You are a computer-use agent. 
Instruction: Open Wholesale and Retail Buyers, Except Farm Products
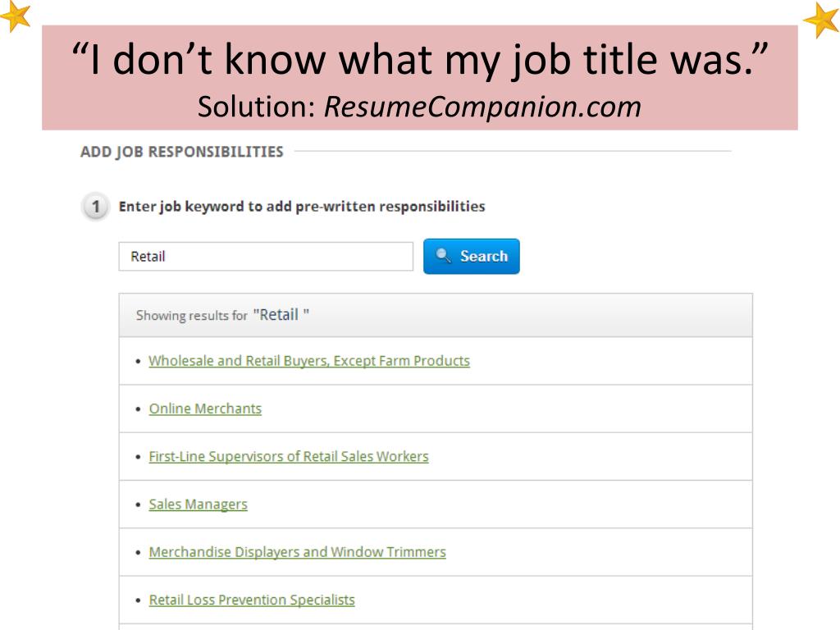309,361
